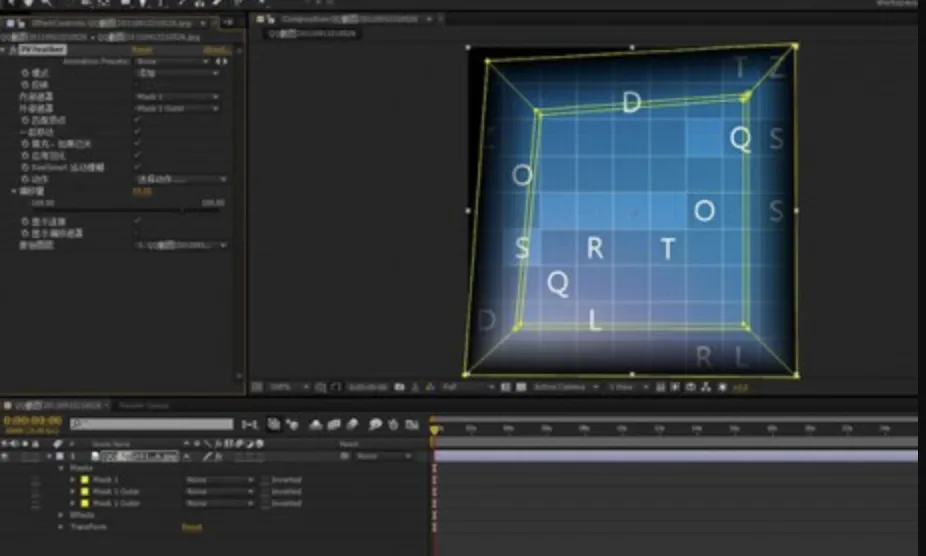The width and height of the screenshot is (926, 556).
Task: Toggle the Draft 3D icon in timeline
Action: click(x=292, y=424)
